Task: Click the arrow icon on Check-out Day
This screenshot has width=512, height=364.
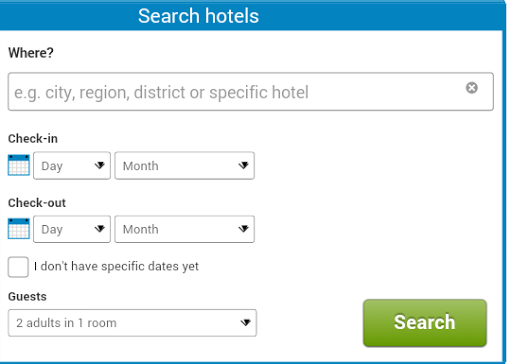Action: (99, 229)
